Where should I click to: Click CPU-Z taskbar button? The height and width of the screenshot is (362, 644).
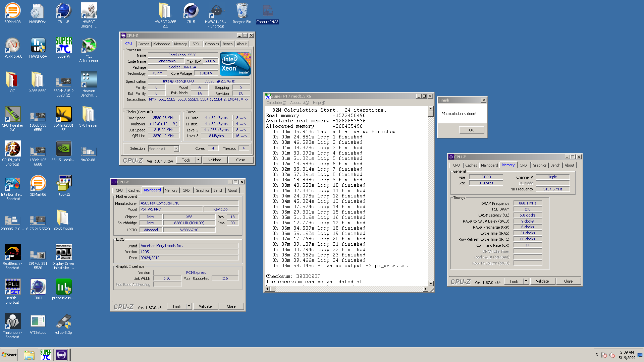point(62,355)
